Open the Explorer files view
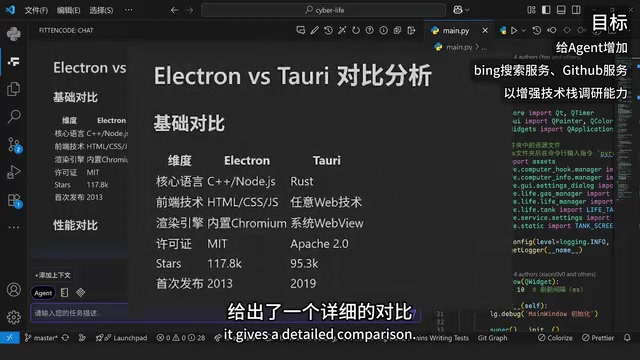This screenshot has width=640, height=360. pyautogui.click(x=13, y=89)
